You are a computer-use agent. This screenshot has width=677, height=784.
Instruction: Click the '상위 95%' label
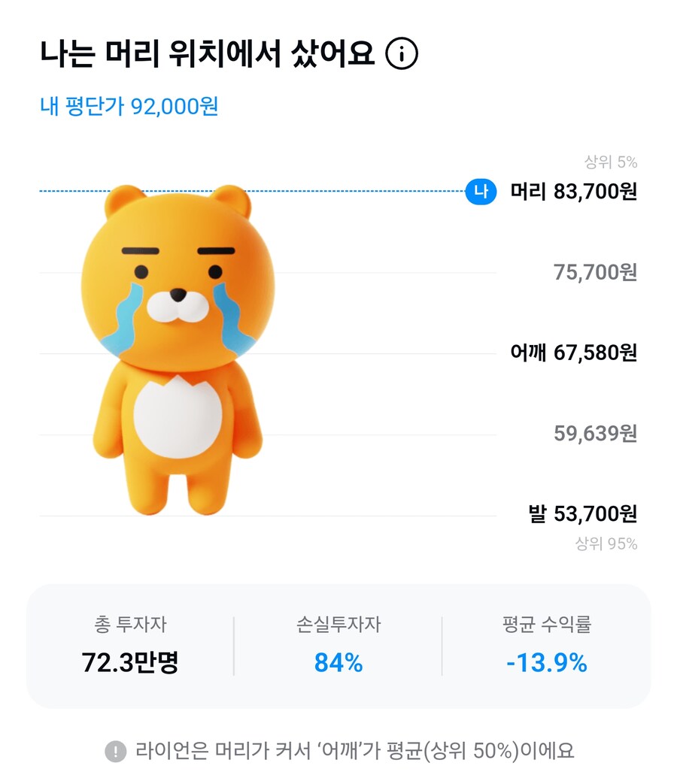click(606, 543)
